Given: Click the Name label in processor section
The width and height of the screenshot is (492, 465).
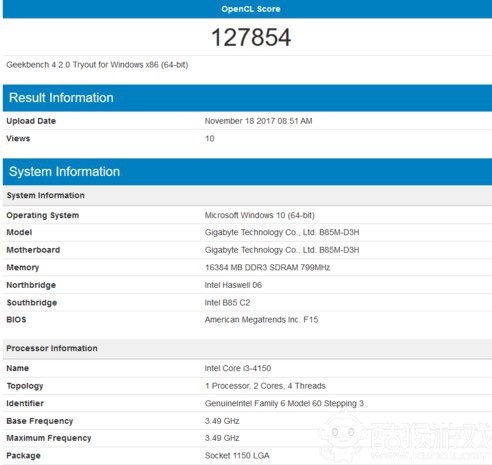Looking at the screenshot, I should 18,368.
